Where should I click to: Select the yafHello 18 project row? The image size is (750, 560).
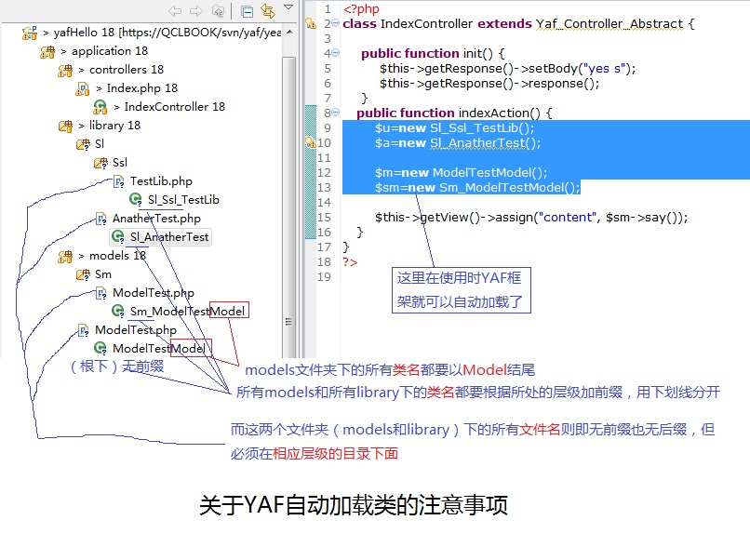[162, 33]
